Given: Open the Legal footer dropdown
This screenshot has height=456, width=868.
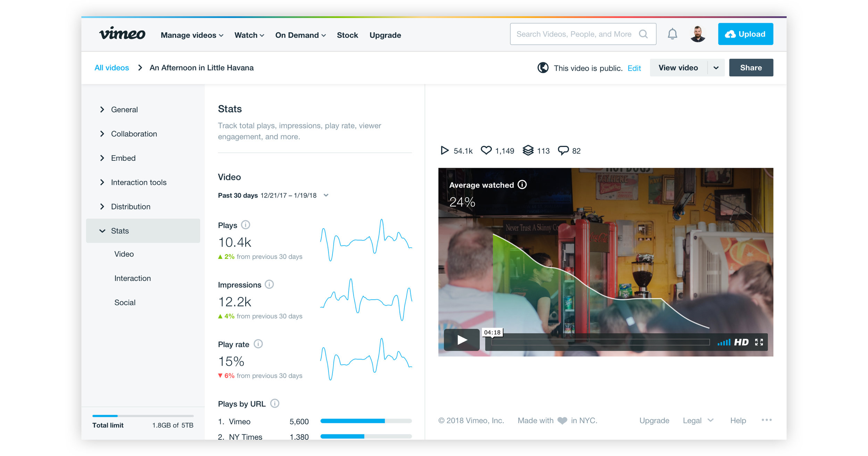Looking at the screenshot, I should tap(698, 421).
